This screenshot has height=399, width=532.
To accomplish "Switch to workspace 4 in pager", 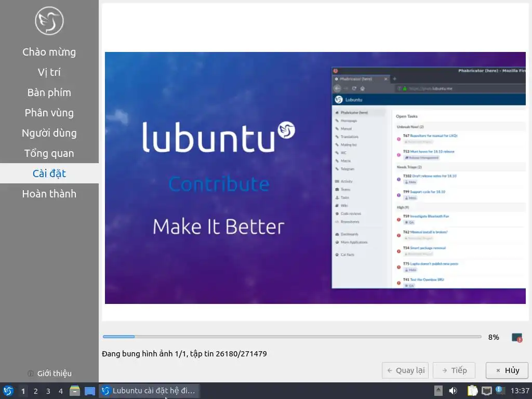I will point(61,391).
